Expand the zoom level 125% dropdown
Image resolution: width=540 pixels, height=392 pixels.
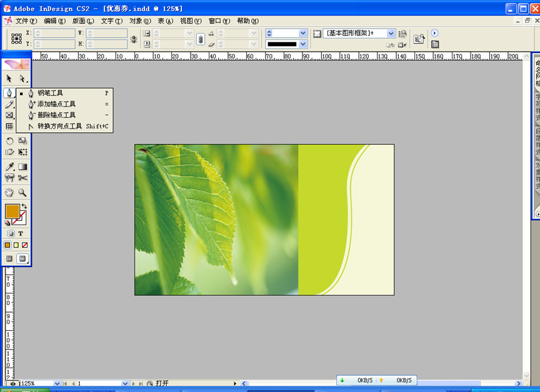pyautogui.click(x=57, y=383)
